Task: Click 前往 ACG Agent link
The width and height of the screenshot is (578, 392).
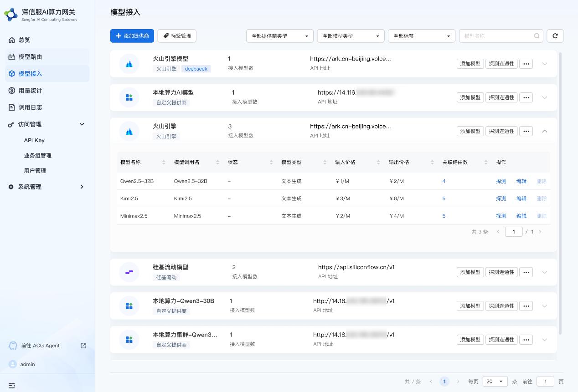Action: 40,346
